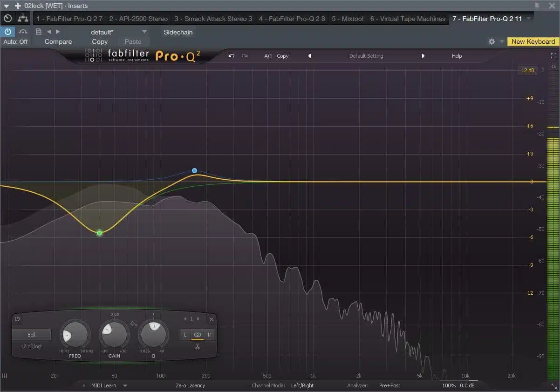Screen dimensions: 560x392
Task: Click the New Keyboard button
Action: point(533,41)
